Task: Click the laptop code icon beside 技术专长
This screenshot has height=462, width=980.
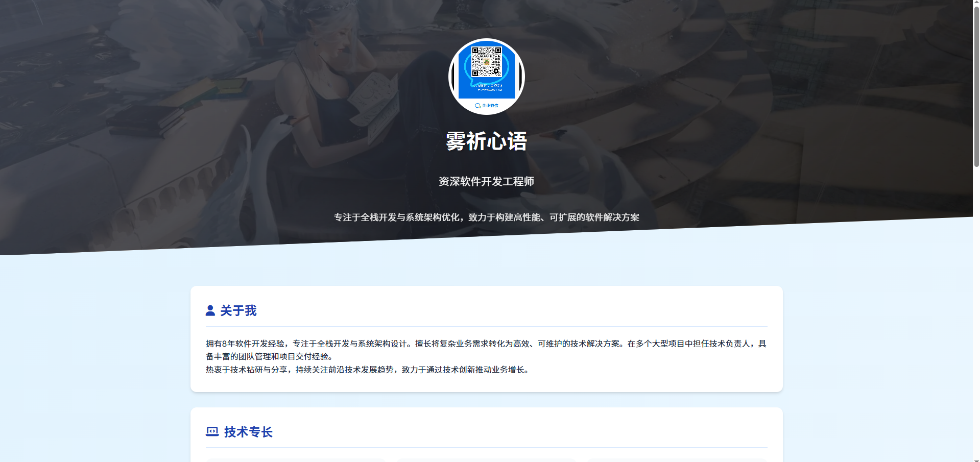Action: pos(212,432)
